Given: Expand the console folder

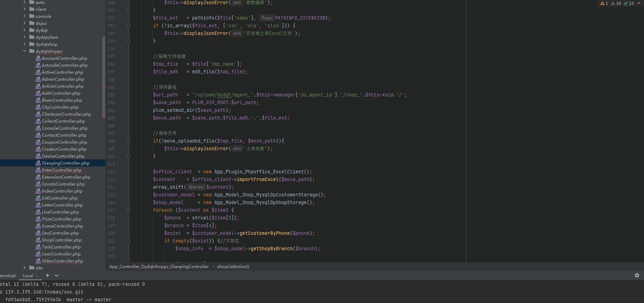Looking at the screenshot, I should (24, 16).
